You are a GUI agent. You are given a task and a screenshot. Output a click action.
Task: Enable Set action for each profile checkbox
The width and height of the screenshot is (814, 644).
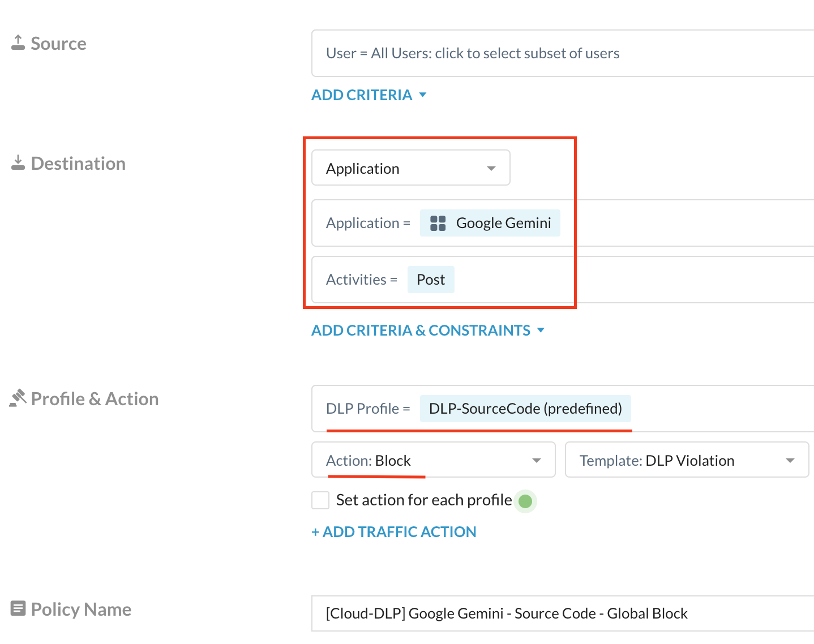[x=320, y=500]
